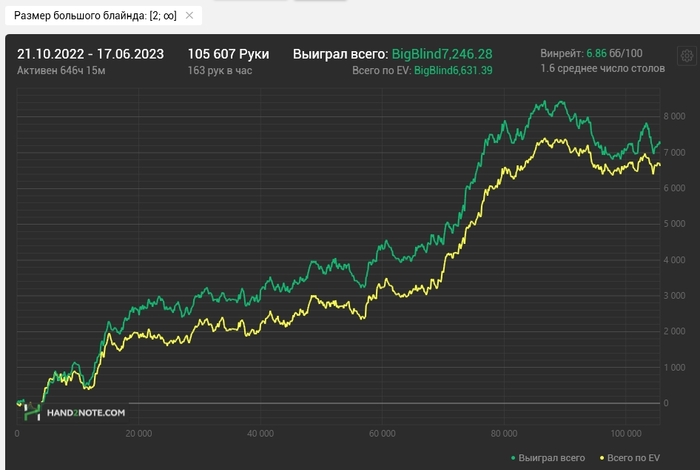Click the 'Всего по EV:' header label
This screenshot has width=700, height=470.
382,71
